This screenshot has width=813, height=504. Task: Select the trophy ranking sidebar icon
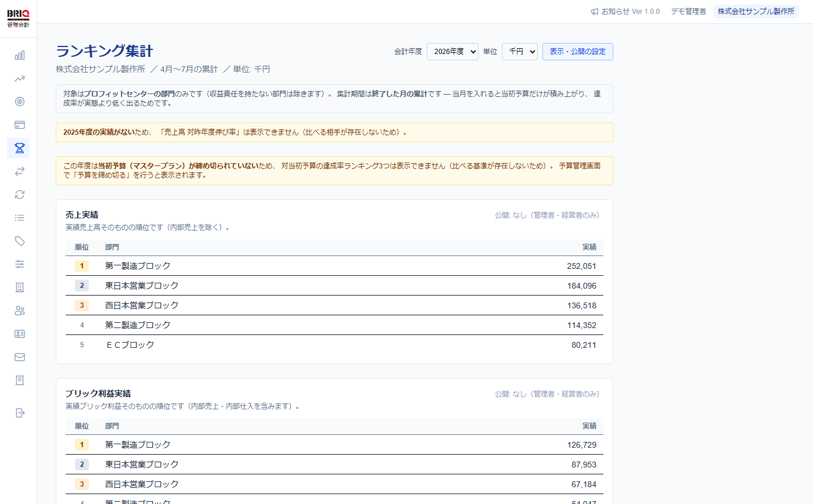tap(20, 148)
